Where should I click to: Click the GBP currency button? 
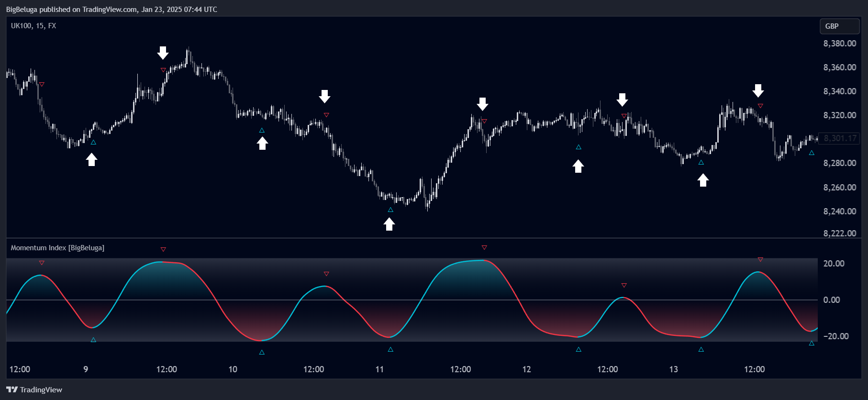click(x=839, y=26)
